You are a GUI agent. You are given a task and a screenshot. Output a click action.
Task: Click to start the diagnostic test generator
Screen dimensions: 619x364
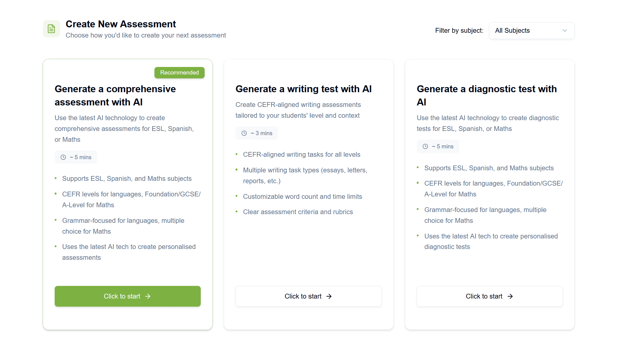489,296
